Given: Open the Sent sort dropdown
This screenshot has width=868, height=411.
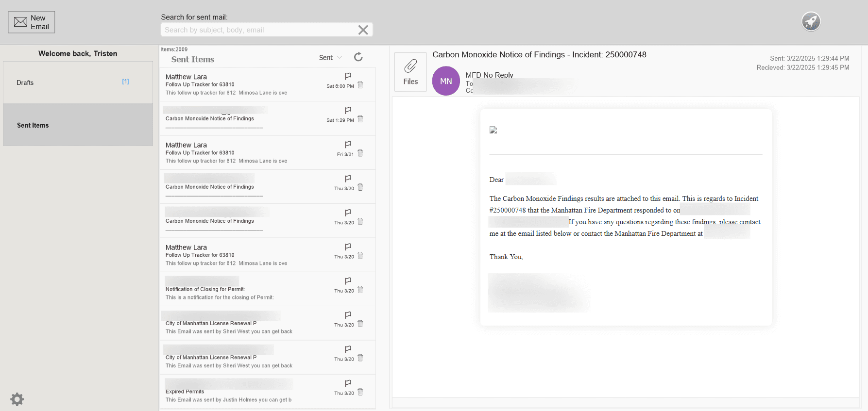Looking at the screenshot, I should (x=330, y=57).
